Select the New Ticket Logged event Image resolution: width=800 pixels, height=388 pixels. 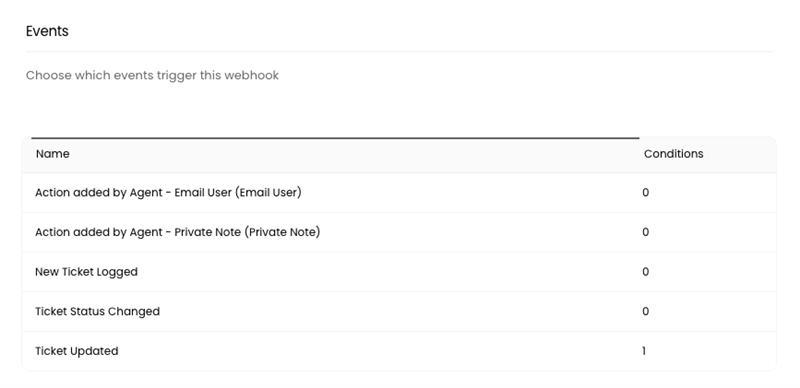point(399,272)
